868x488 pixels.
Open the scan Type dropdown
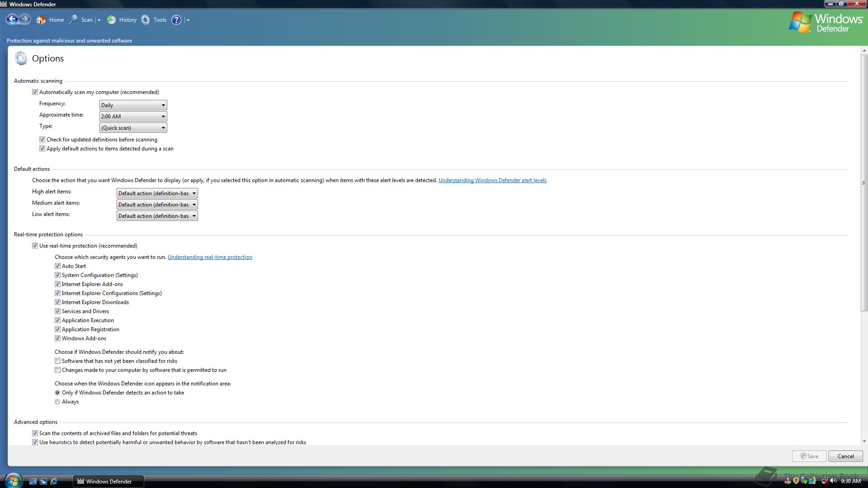[x=133, y=128]
